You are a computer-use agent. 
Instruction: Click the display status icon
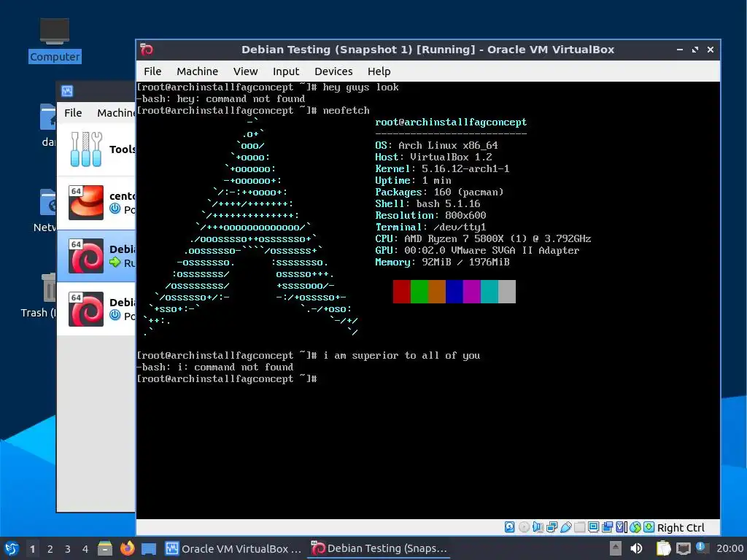[x=593, y=527]
